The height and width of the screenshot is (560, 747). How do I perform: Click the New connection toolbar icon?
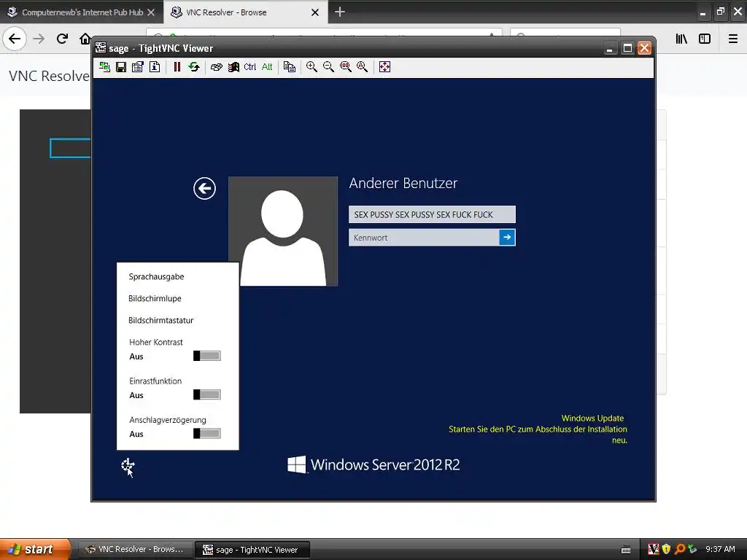click(x=104, y=67)
